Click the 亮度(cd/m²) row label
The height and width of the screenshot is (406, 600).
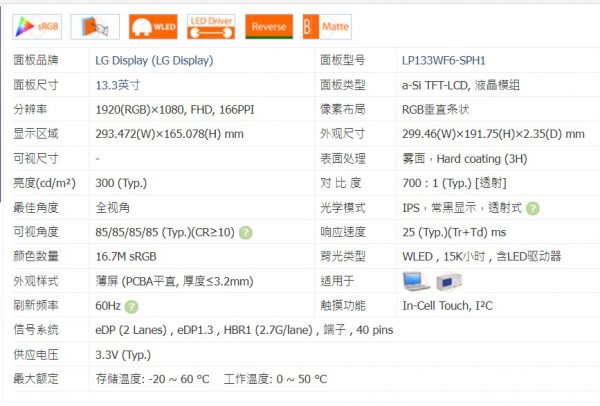tap(44, 183)
